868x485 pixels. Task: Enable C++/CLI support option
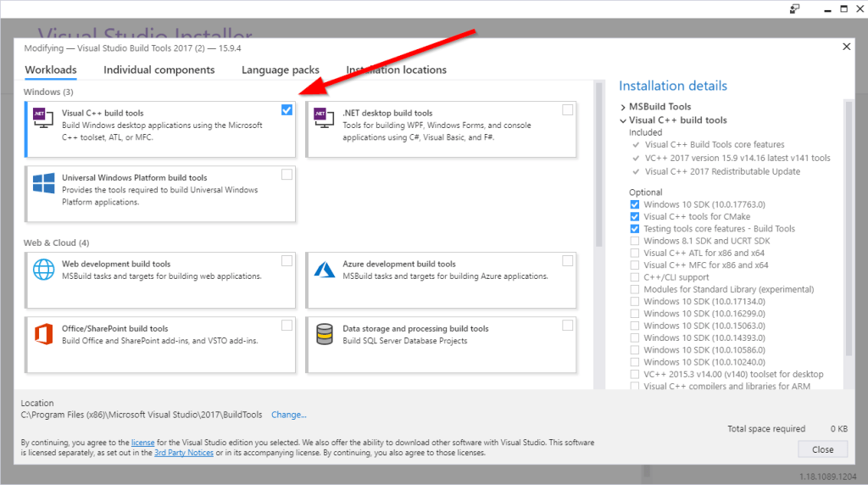634,277
